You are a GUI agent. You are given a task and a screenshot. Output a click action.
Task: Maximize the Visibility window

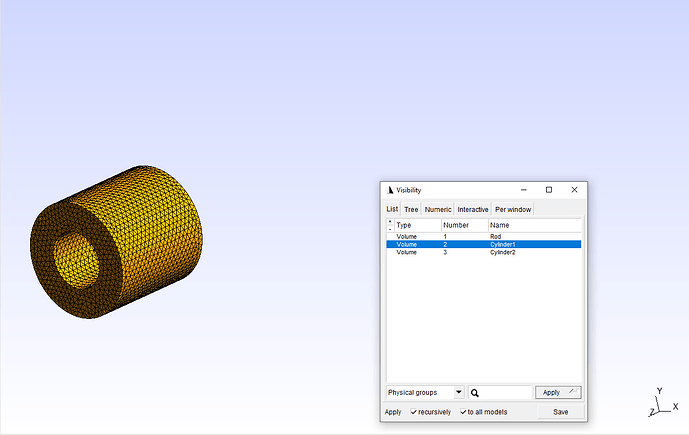[x=549, y=190]
